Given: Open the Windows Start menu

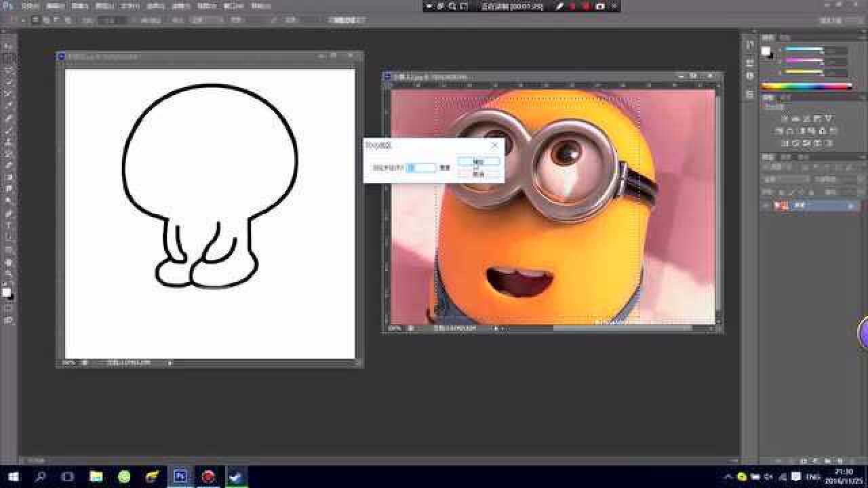Looking at the screenshot, I should pos(12,476).
